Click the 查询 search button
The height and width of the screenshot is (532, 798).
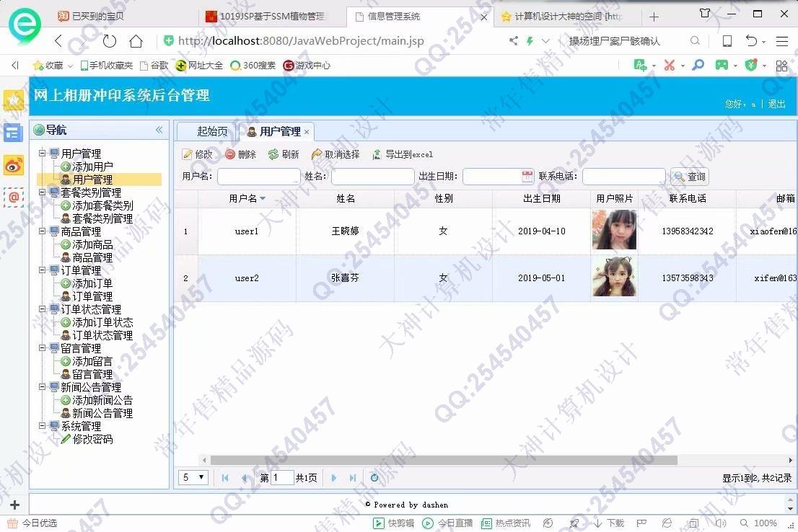coord(690,177)
